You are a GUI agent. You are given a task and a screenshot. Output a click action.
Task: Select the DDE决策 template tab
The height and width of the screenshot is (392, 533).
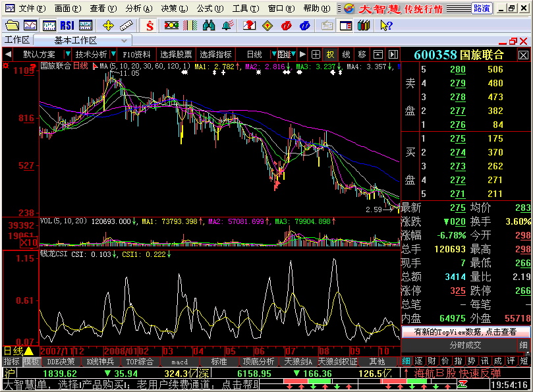[x=61, y=362]
